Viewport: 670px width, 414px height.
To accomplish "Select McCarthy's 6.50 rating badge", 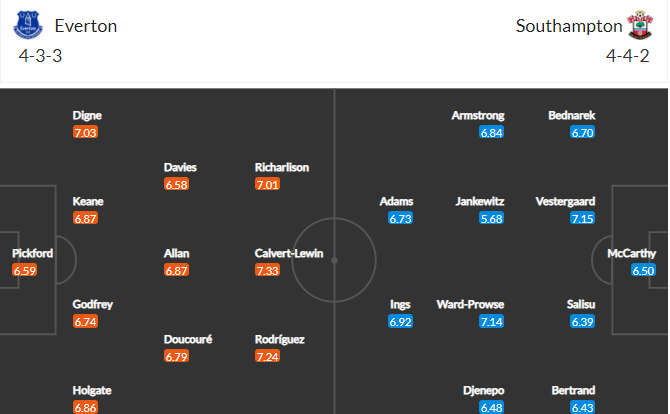I will 643,270.
